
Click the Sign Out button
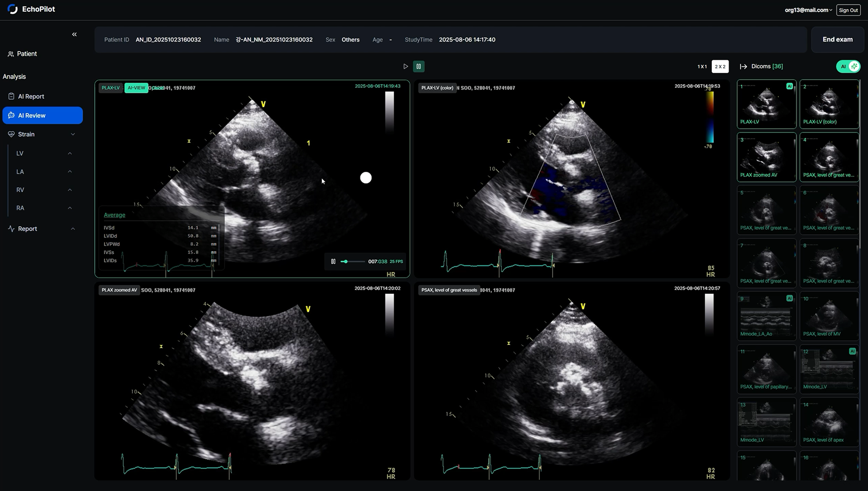coord(848,10)
